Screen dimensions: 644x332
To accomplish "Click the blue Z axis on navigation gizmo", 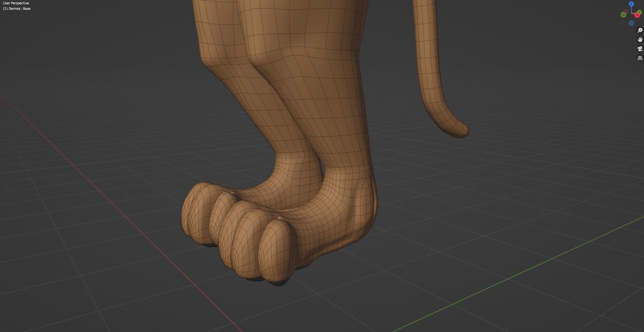I will [631, 4].
